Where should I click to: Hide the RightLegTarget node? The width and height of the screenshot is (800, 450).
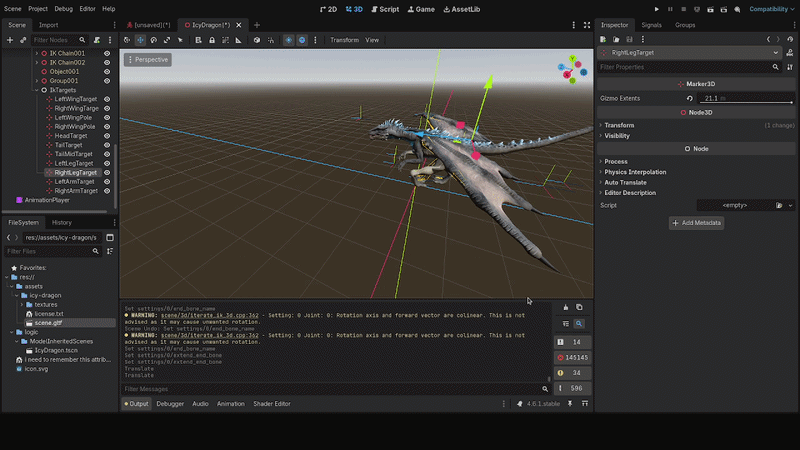107,172
